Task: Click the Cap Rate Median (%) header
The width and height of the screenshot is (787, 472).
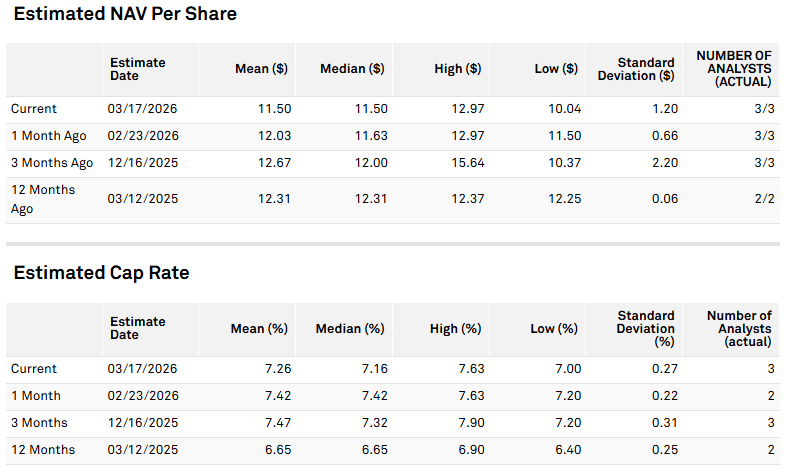Action: [350, 329]
